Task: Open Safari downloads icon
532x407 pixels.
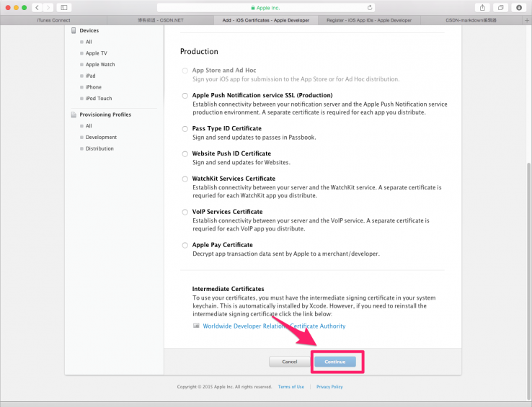Action: click(x=519, y=7)
